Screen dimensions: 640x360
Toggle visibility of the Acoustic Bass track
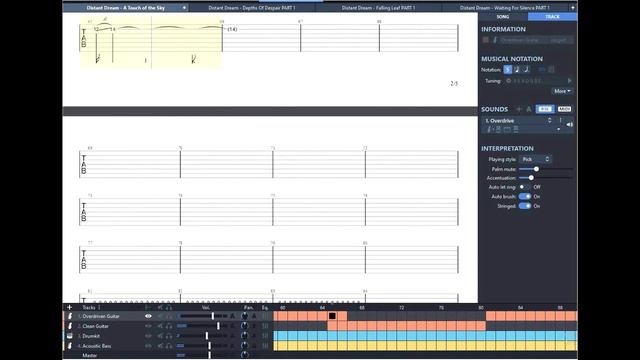coord(148,346)
